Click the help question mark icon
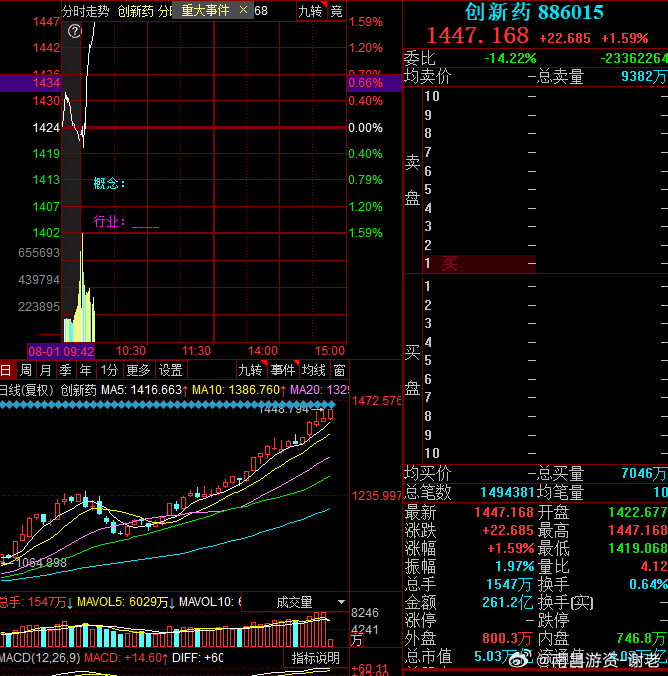 click(x=75, y=31)
